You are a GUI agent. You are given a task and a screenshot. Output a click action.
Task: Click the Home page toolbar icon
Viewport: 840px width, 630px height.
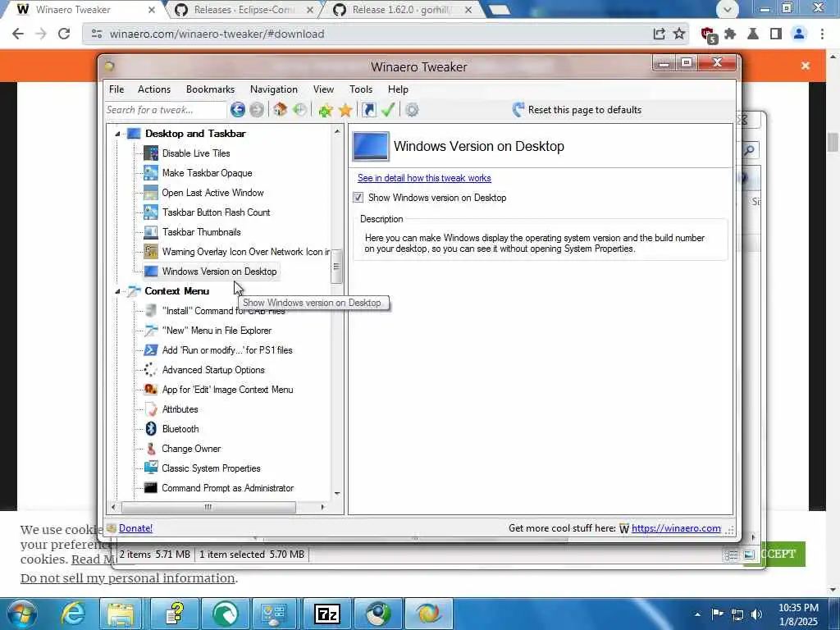coord(280,110)
